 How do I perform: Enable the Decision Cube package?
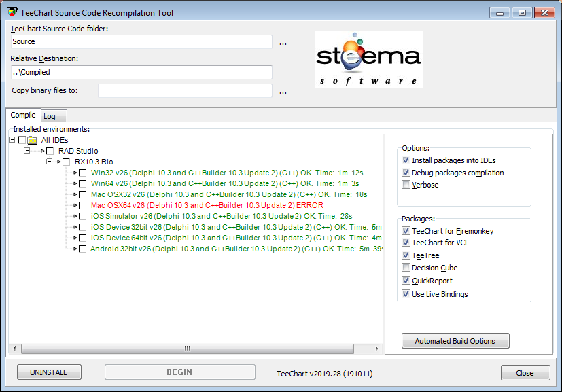coord(406,267)
